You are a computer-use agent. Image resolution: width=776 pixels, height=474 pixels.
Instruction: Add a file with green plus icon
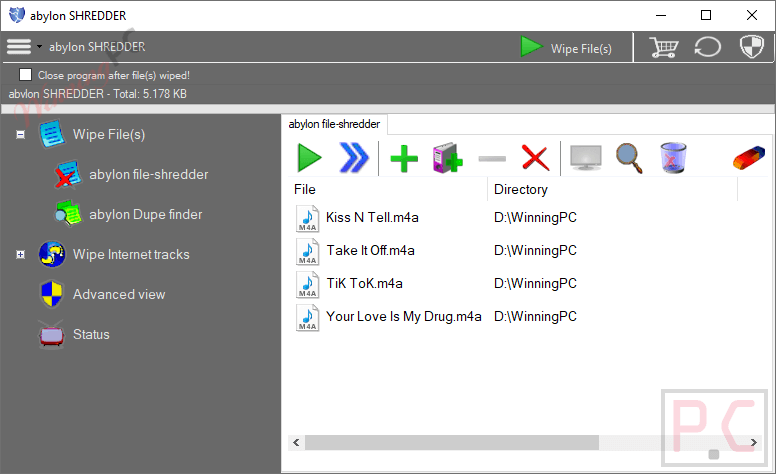tap(404, 159)
